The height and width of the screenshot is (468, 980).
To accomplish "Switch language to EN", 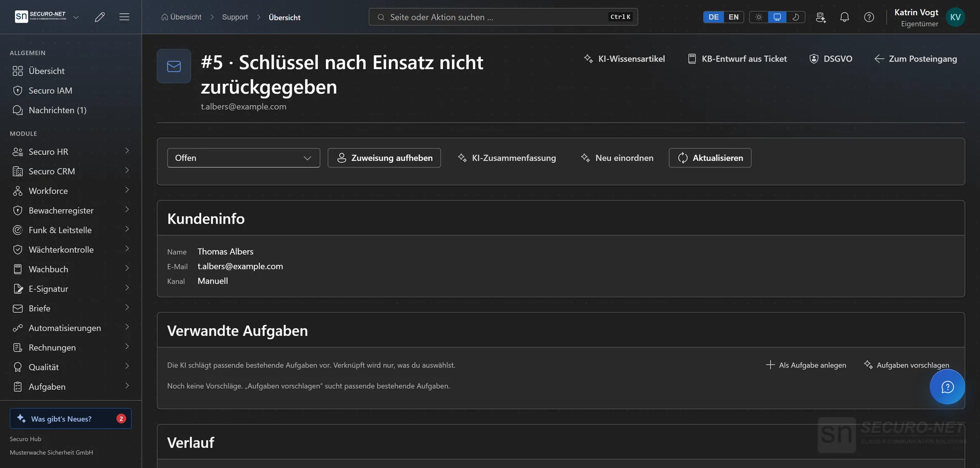I will tap(733, 17).
